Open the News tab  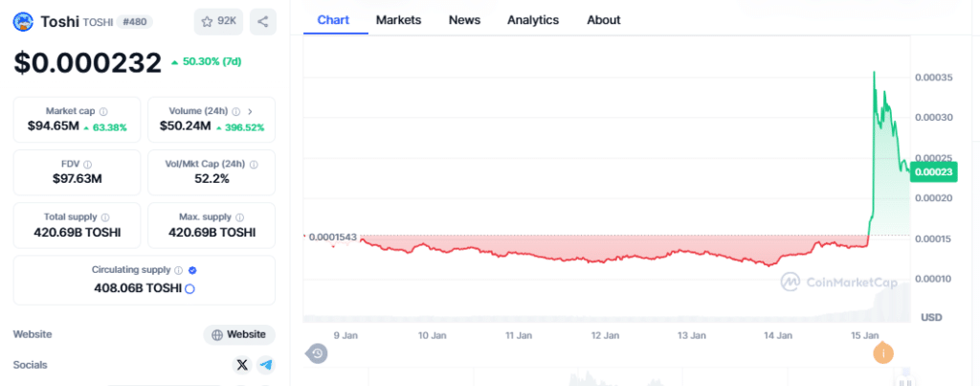[x=464, y=20]
